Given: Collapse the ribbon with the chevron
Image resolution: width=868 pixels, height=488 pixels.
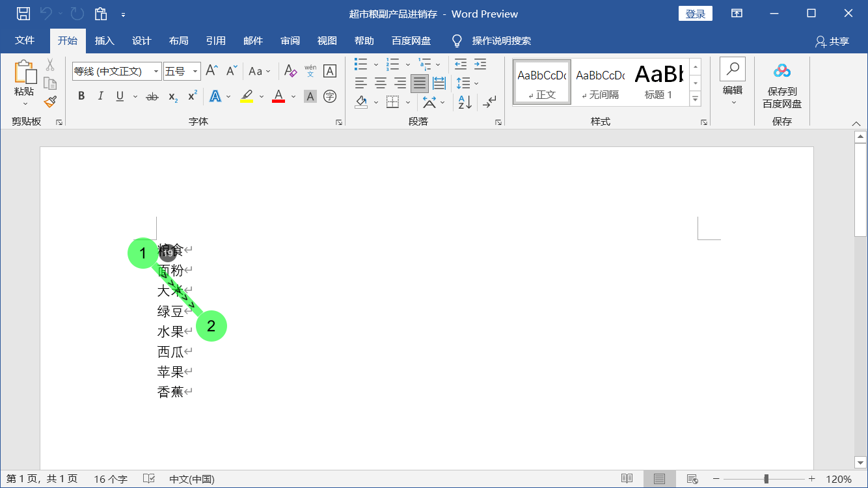Looking at the screenshot, I should point(856,123).
